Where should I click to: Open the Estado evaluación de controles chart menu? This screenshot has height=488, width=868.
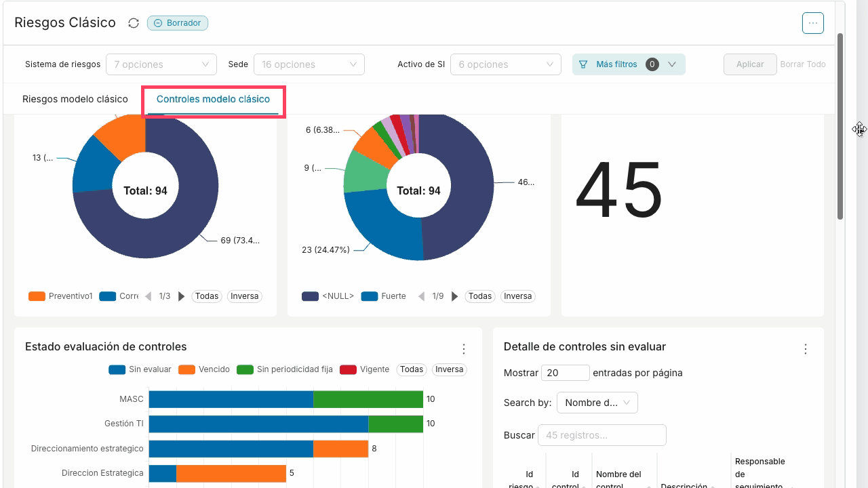[x=464, y=349]
